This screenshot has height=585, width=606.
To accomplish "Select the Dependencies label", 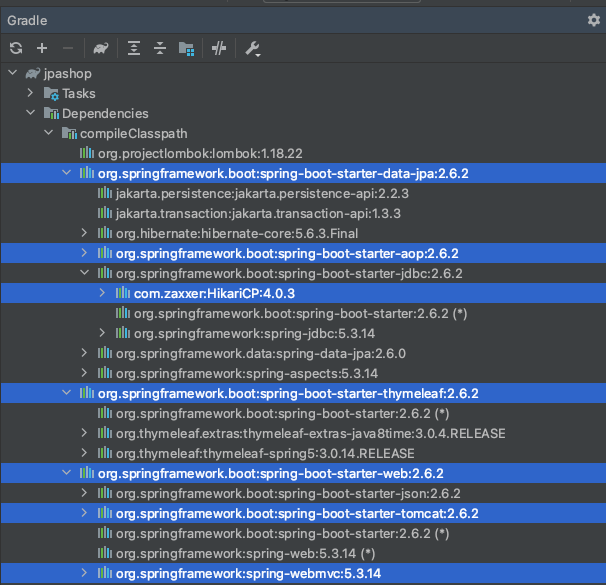I will pos(105,113).
